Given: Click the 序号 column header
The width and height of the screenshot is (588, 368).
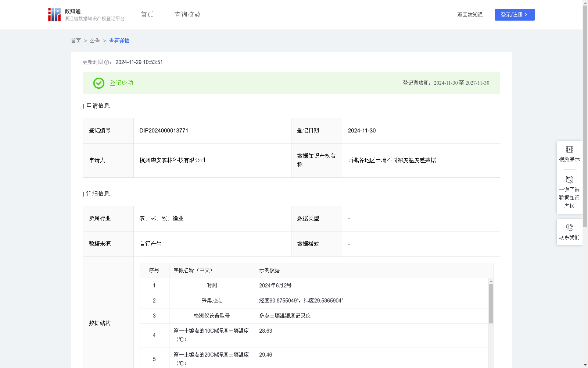Looking at the screenshot, I should pos(154,270).
